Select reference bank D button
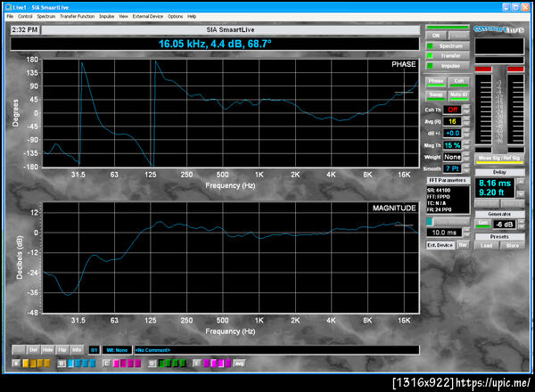The image size is (535, 392). pyautogui.click(x=152, y=363)
